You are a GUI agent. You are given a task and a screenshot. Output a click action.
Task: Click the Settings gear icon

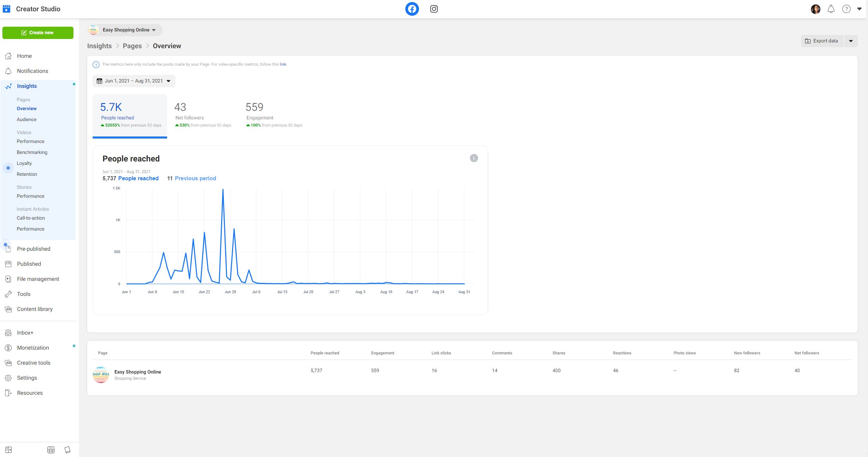tap(9, 378)
